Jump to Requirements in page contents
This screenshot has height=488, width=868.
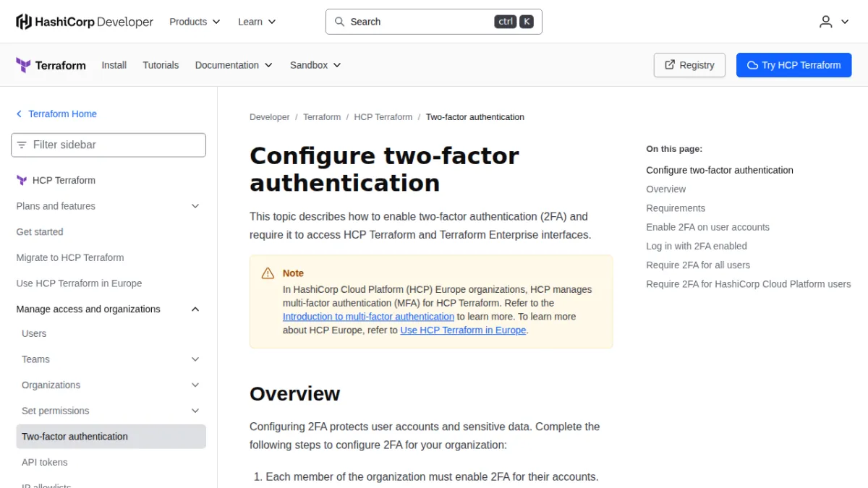(676, 208)
